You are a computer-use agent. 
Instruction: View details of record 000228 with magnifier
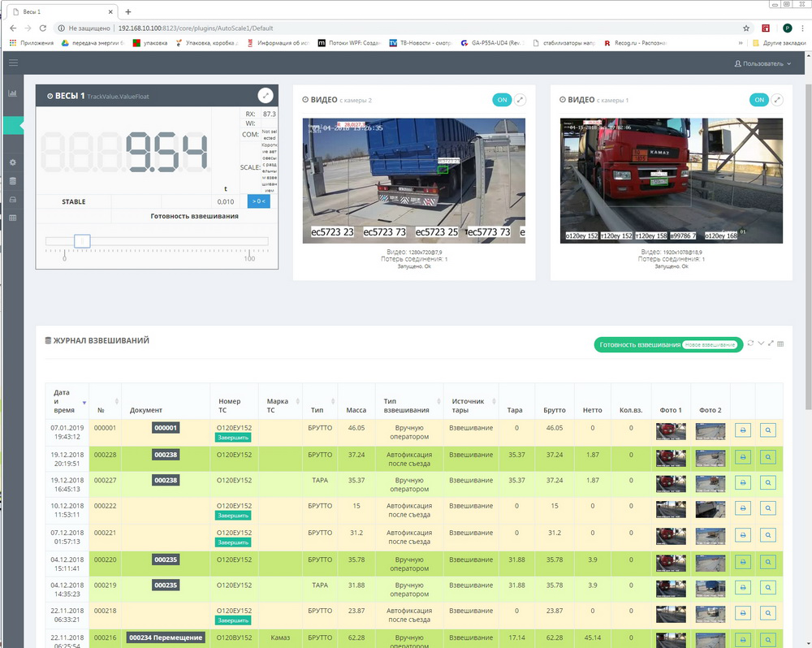768,459
